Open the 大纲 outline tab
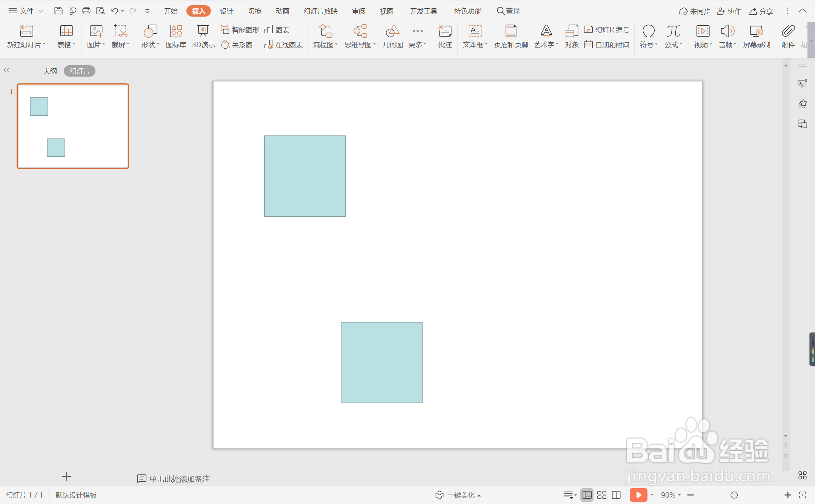The image size is (815, 504). click(x=50, y=71)
